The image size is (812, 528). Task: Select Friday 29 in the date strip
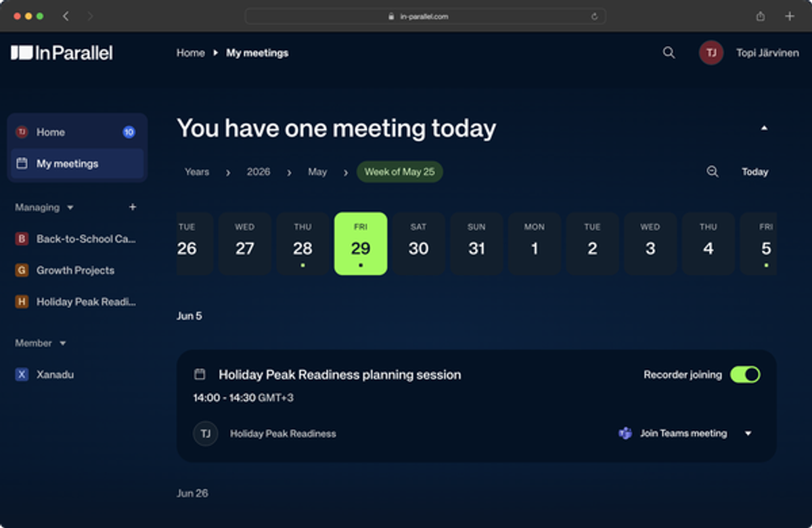coord(361,244)
